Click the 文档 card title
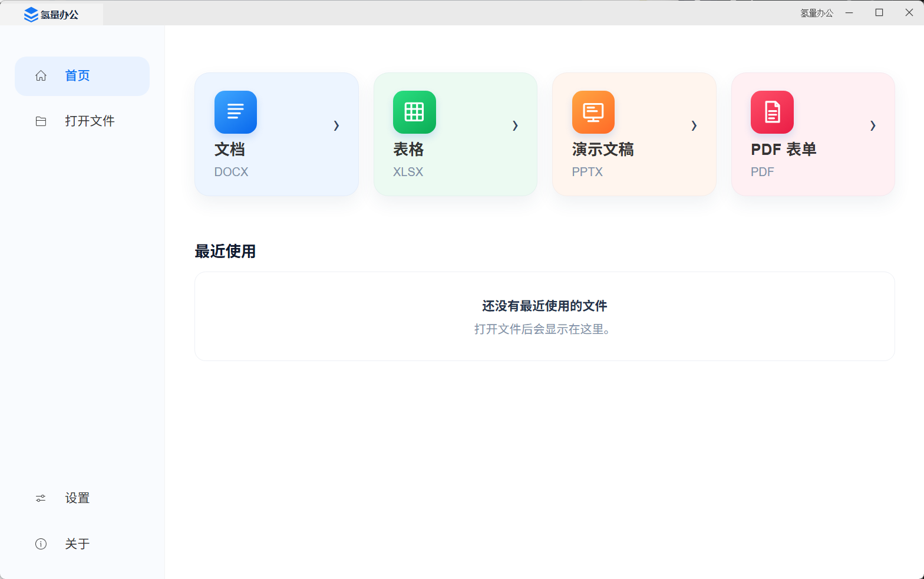 point(230,150)
